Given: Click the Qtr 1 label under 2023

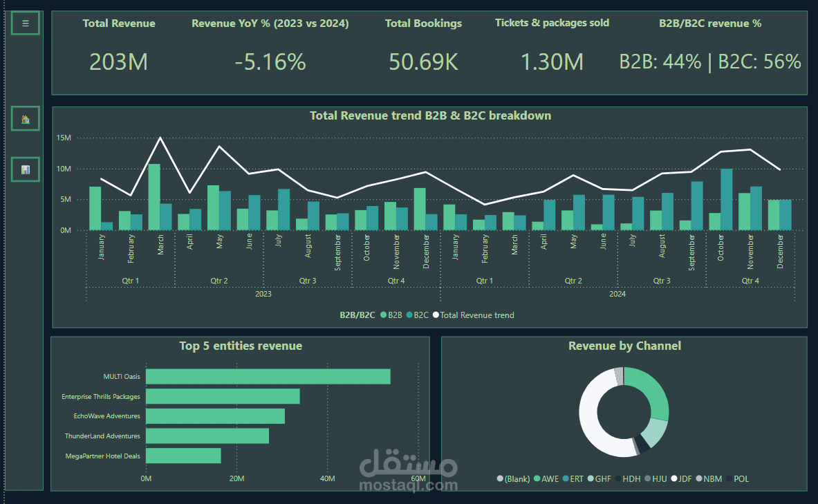Looking at the screenshot, I should click(131, 281).
